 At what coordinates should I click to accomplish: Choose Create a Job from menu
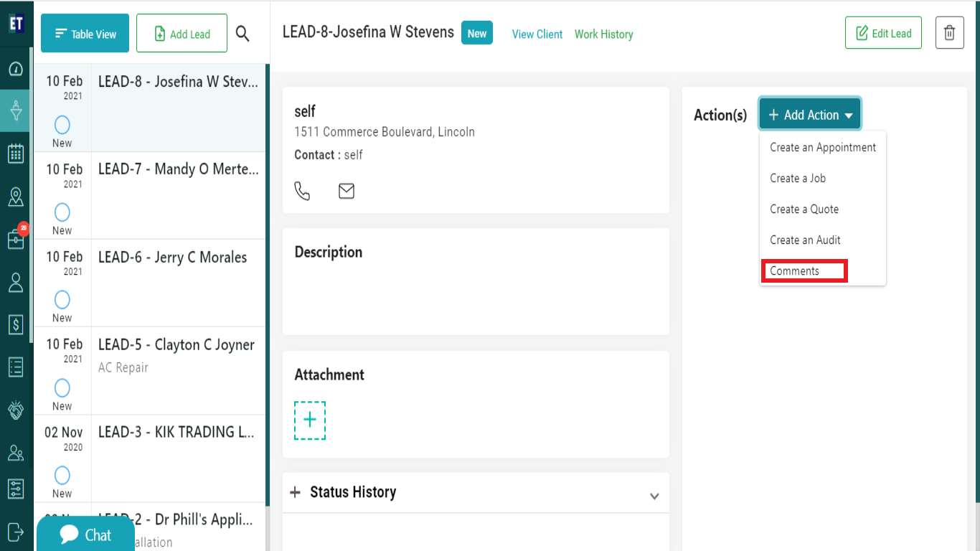coord(823,178)
